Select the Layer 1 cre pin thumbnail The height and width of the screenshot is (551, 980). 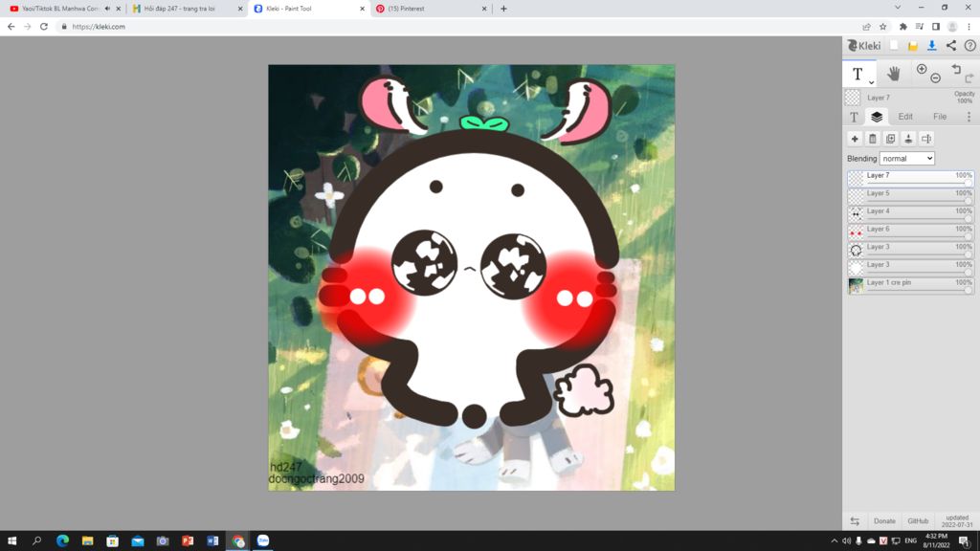pyautogui.click(x=856, y=286)
